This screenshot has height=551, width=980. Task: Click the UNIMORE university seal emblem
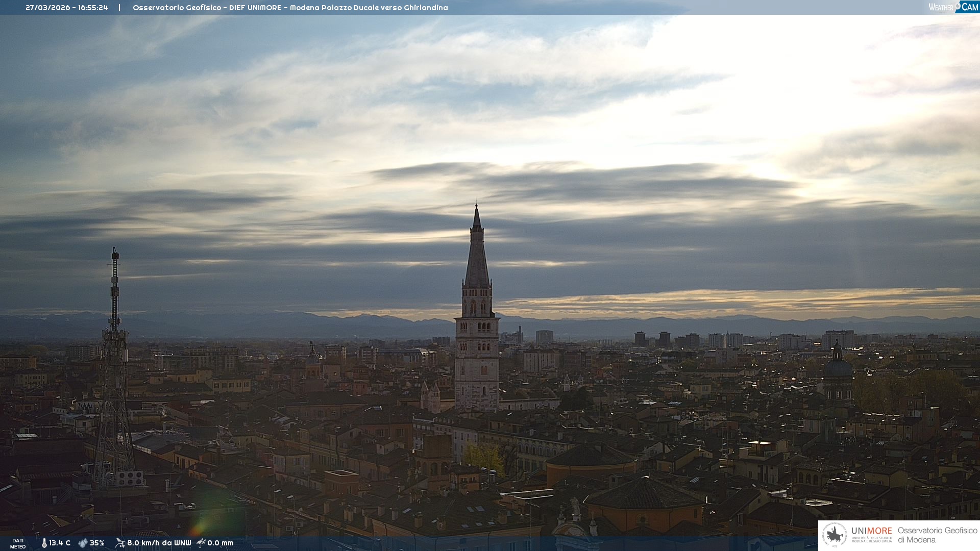[835, 535]
